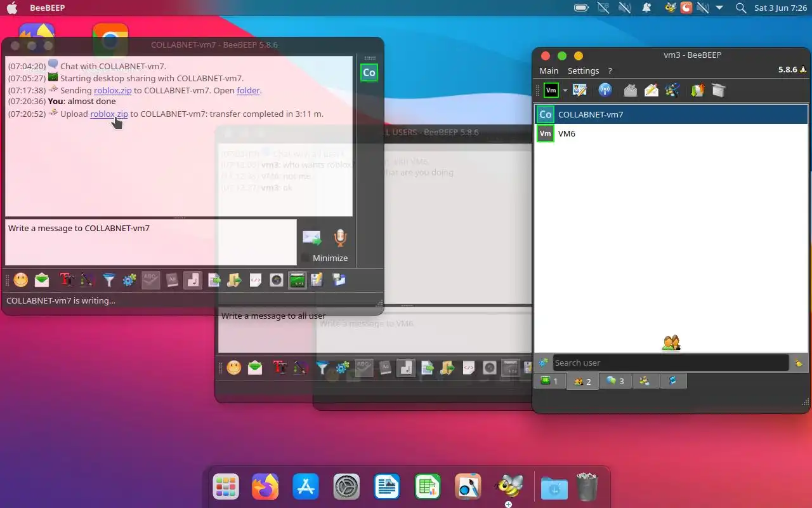Open the ? help menu
812x508 pixels.
610,70
